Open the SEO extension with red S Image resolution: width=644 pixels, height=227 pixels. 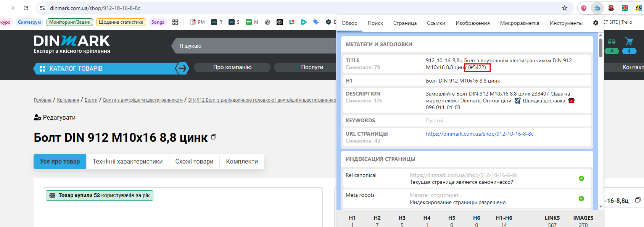click(x=611, y=8)
